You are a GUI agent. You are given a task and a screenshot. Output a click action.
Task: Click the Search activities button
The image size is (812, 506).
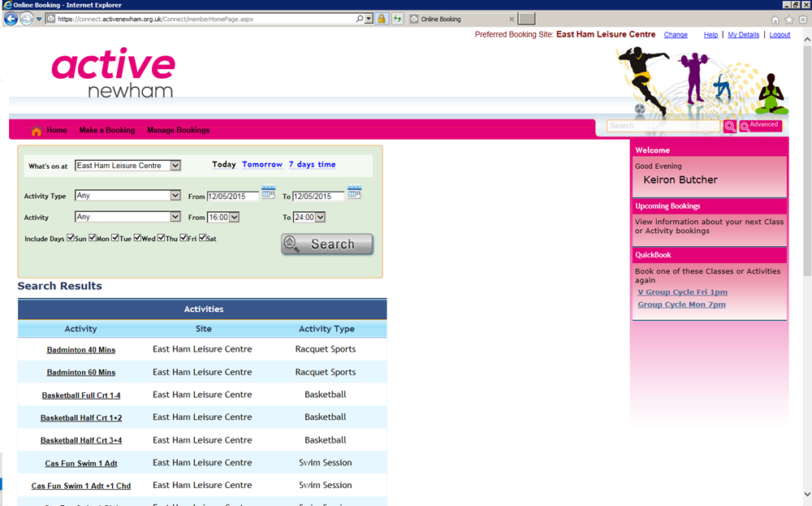click(326, 244)
